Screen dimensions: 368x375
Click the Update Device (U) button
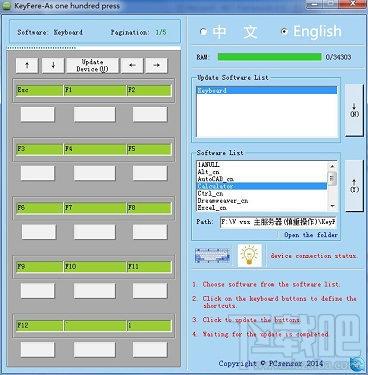click(92, 65)
